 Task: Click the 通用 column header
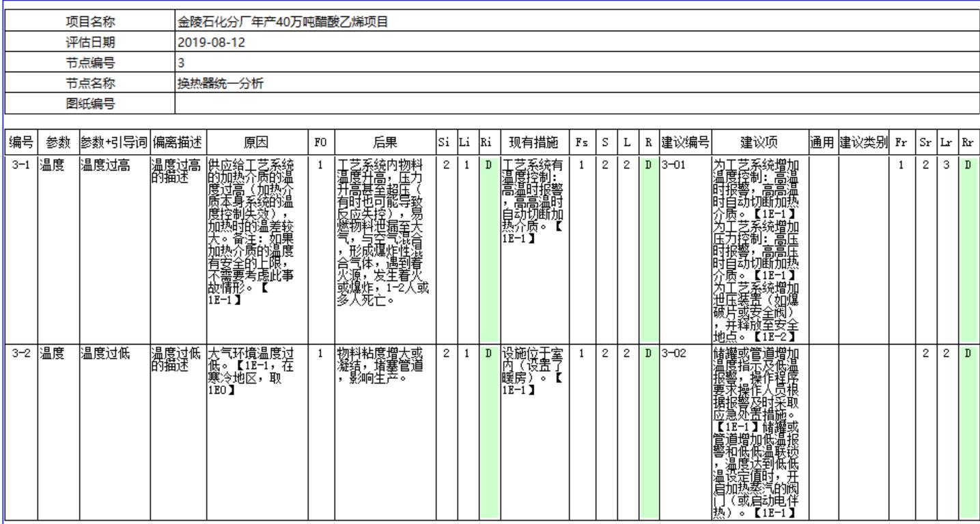(x=823, y=143)
